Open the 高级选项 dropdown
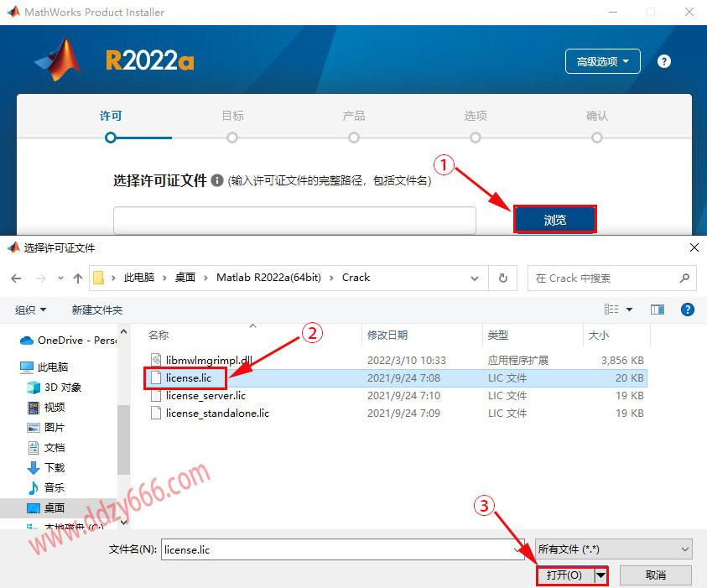 [x=602, y=61]
